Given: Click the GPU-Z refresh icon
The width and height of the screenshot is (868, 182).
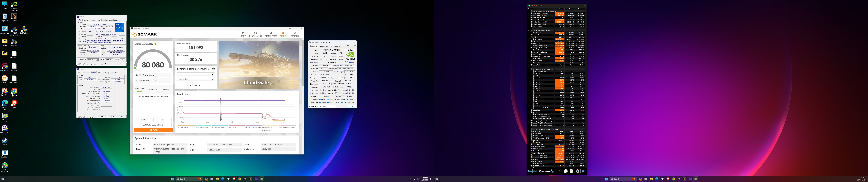Looking at the screenshot, I should pyautogui.click(x=351, y=46).
